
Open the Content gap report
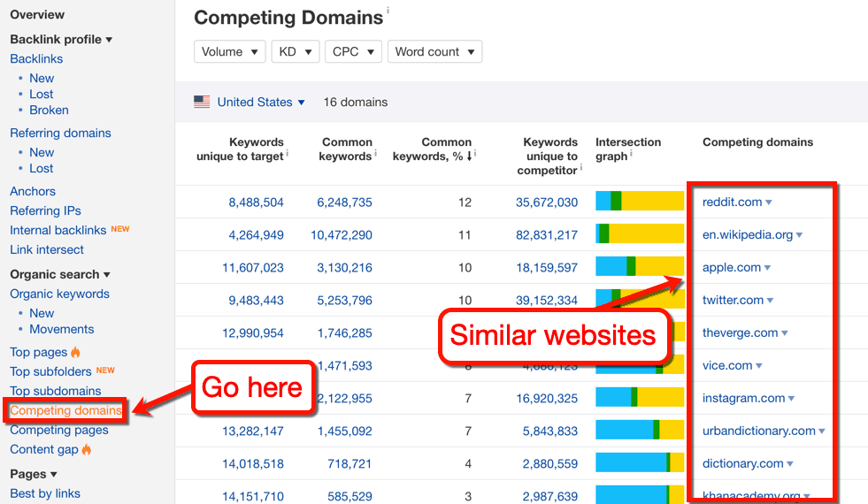pyautogui.click(x=44, y=449)
